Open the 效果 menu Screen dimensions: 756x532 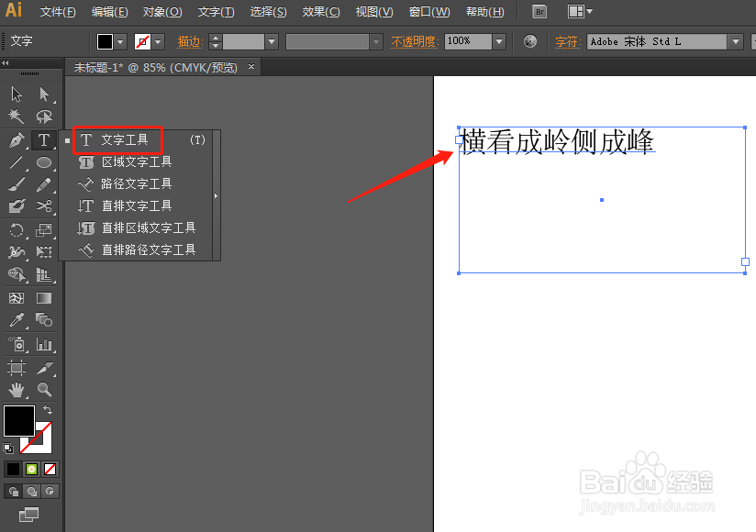320,11
